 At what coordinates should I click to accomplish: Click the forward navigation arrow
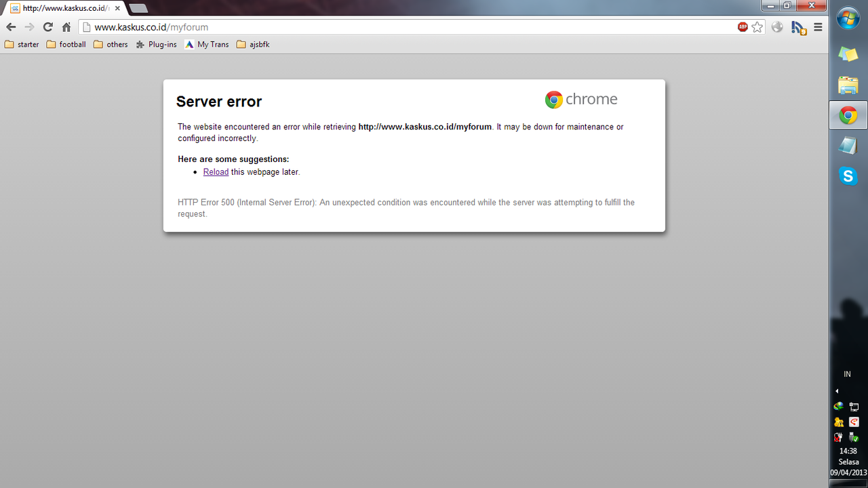coord(29,27)
